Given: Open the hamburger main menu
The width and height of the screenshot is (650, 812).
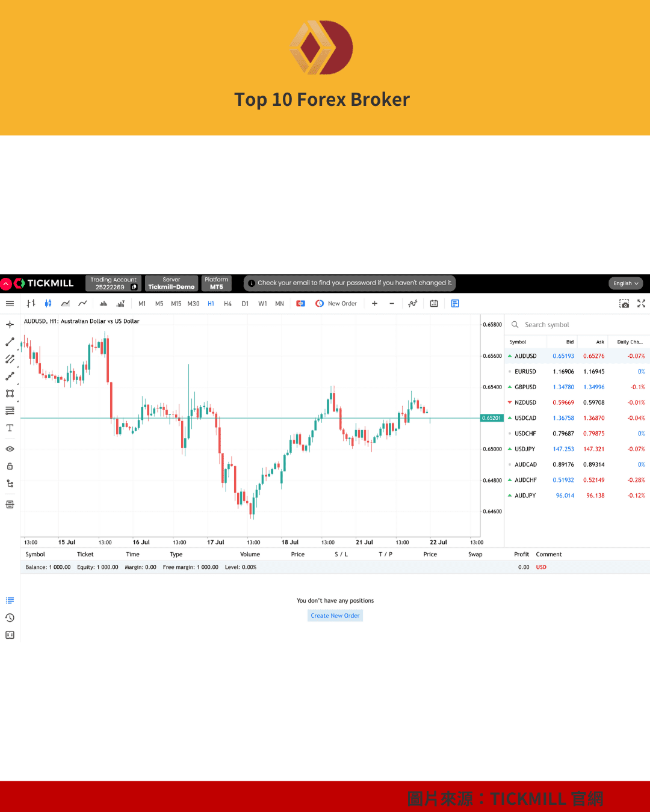Looking at the screenshot, I should click(10, 303).
